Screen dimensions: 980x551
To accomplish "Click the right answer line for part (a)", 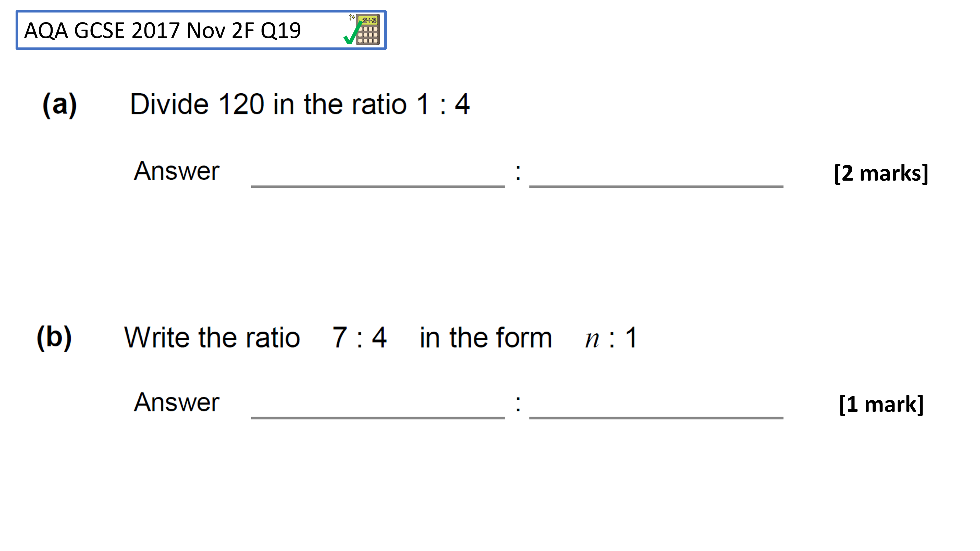I will [656, 186].
